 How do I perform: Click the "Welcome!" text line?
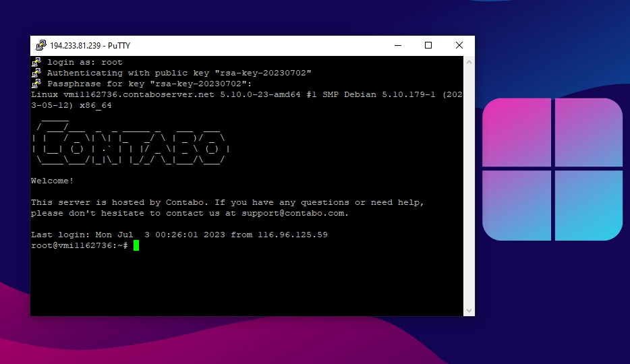[53, 181]
